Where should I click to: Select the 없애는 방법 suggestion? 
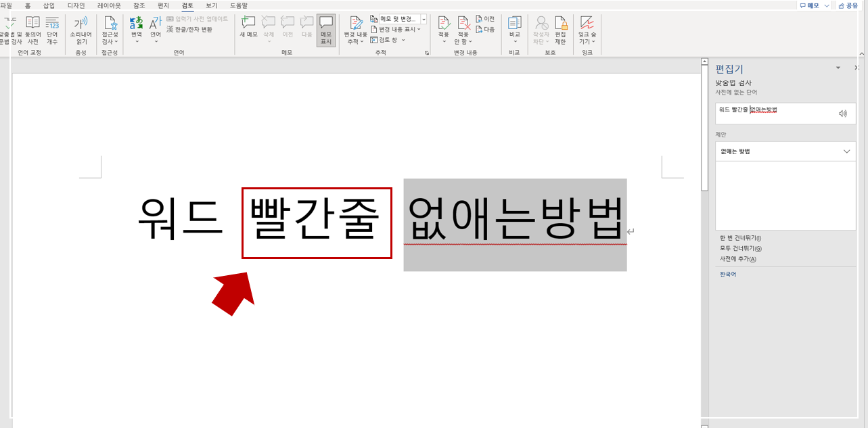(785, 151)
